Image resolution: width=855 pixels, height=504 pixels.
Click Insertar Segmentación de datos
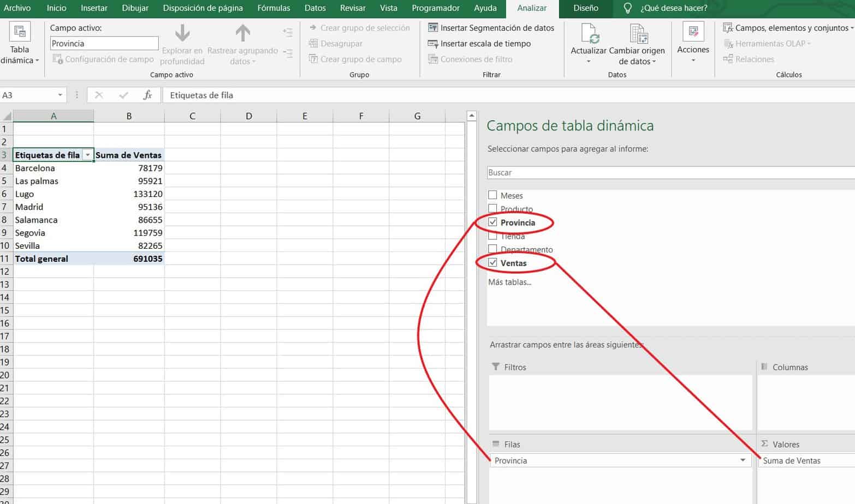[x=491, y=28]
